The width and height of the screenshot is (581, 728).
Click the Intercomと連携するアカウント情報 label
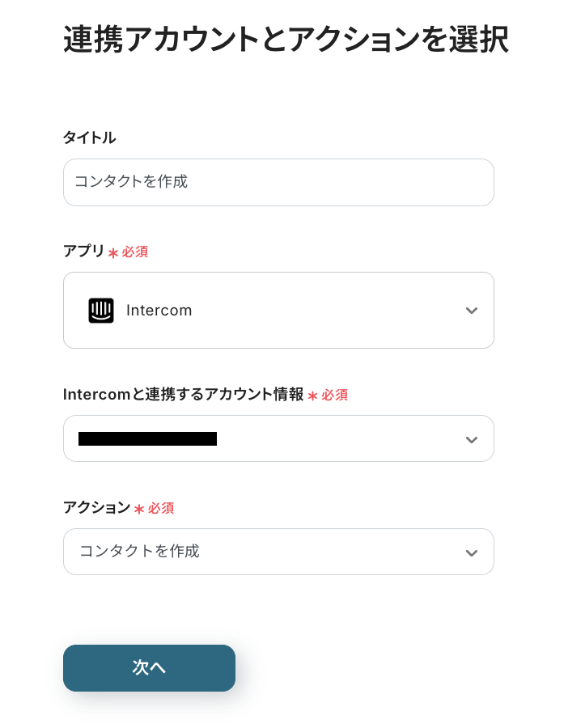coord(183,395)
